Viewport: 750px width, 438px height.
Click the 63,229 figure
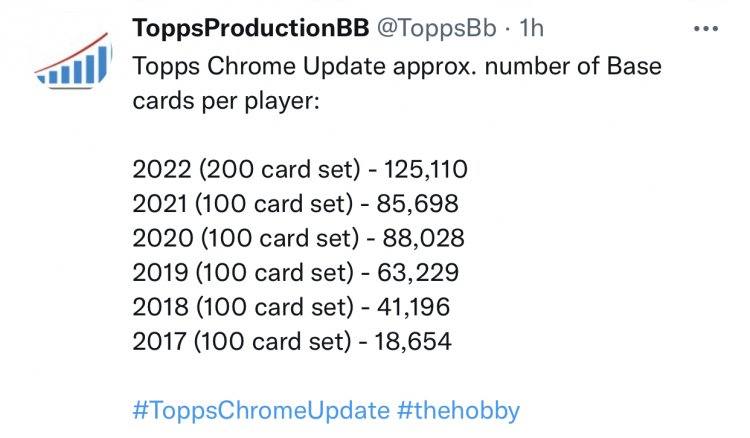[418, 273]
